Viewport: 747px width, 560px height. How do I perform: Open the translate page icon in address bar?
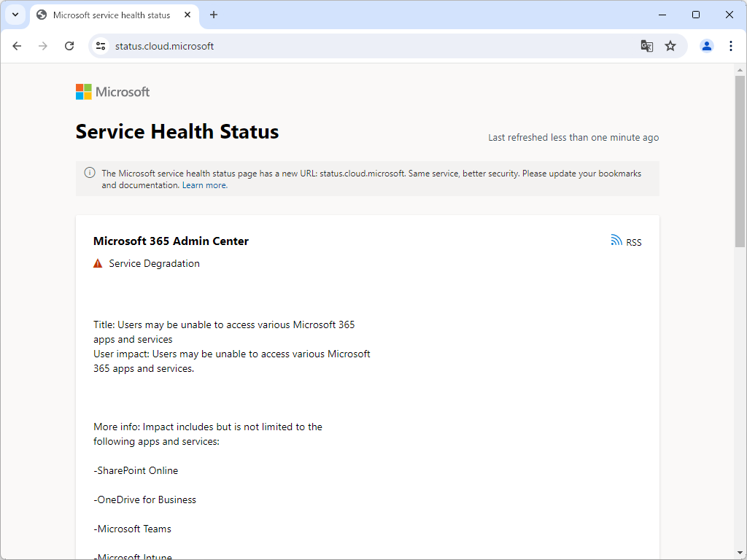click(646, 45)
